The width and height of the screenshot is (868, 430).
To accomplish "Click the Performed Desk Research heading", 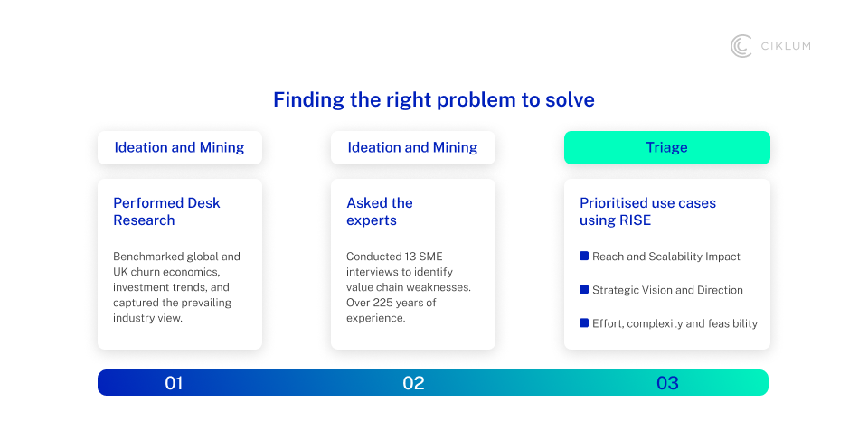I will coord(166,211).
